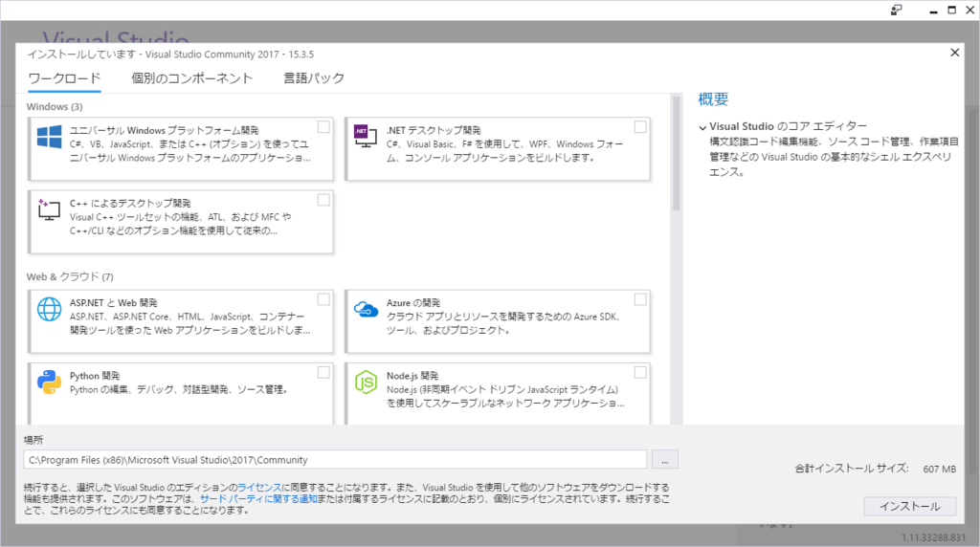980x547 pixels.
Task: Click the インストール button
Action: click(909, 507)
